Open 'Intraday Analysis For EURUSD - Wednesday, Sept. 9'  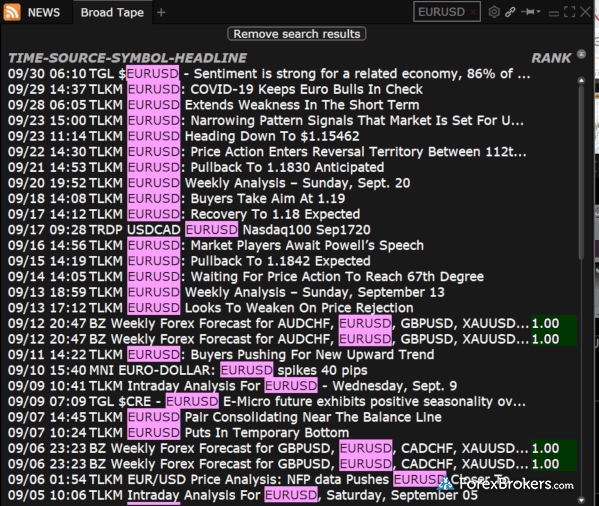point(232,386)
